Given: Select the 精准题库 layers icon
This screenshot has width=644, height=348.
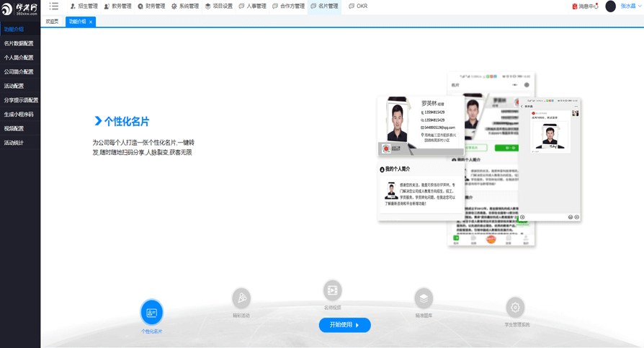Looking at the screenshot, I should tap(424, 298).
